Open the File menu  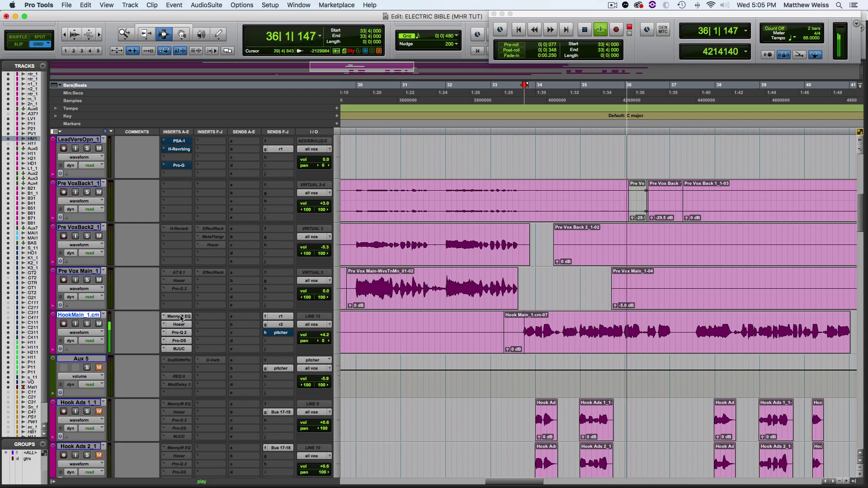pos(66,5)
